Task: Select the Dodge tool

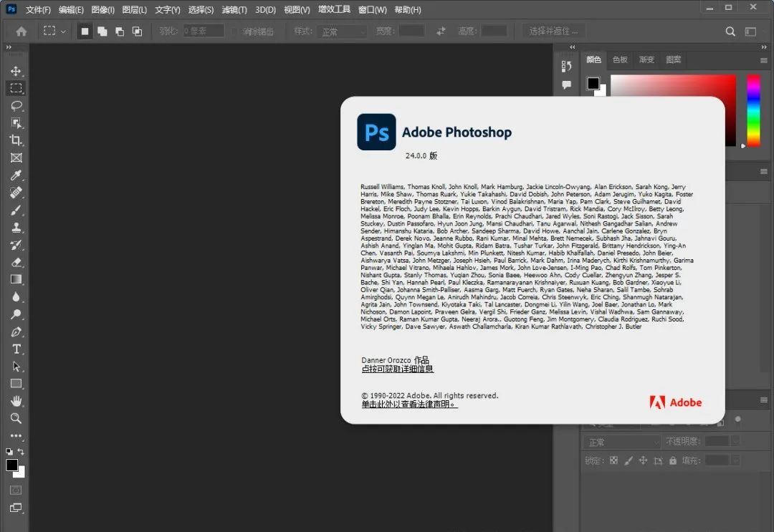Action: (16, 314)
